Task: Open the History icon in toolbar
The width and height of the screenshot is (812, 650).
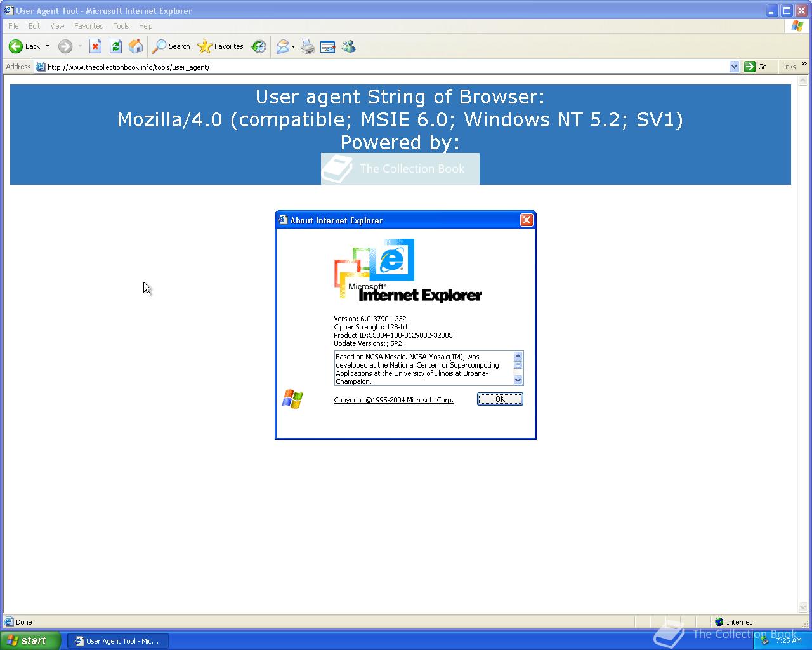Action: tap(259, 46)
